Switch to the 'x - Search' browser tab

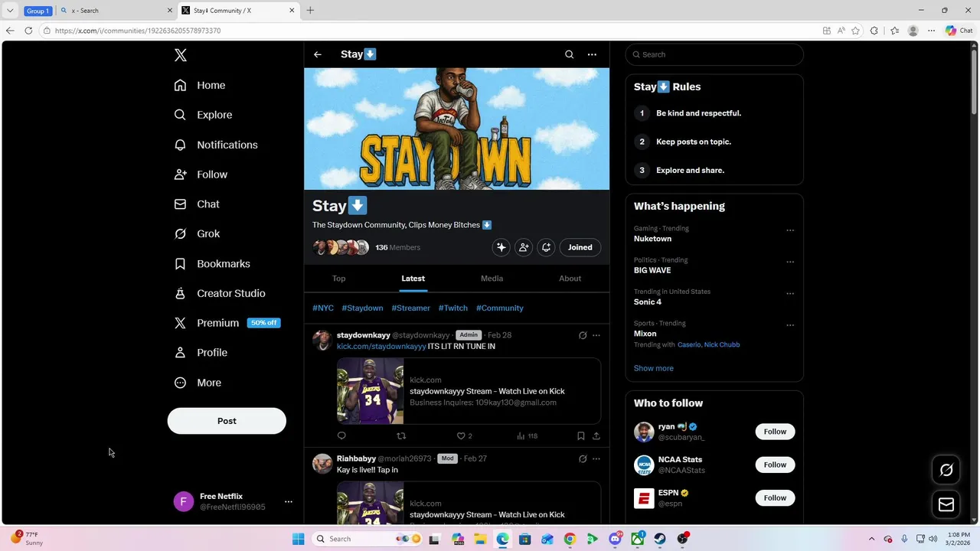point(115,11)
